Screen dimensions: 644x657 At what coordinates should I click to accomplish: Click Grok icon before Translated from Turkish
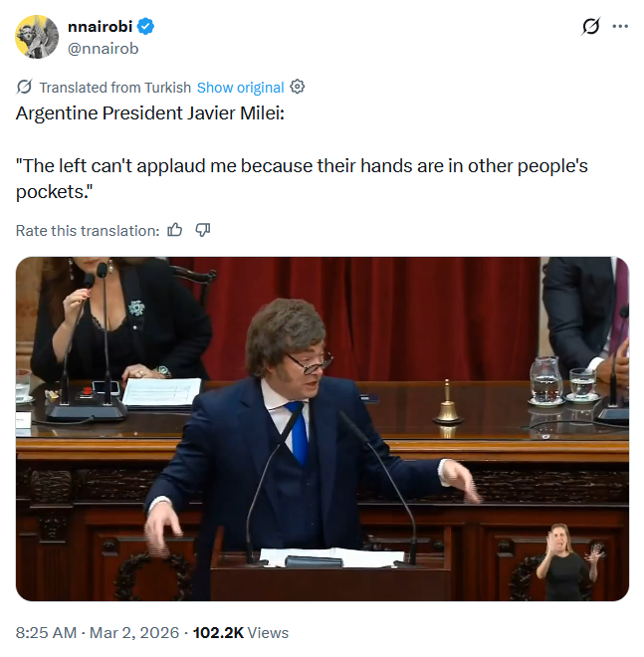pos(24,88)
